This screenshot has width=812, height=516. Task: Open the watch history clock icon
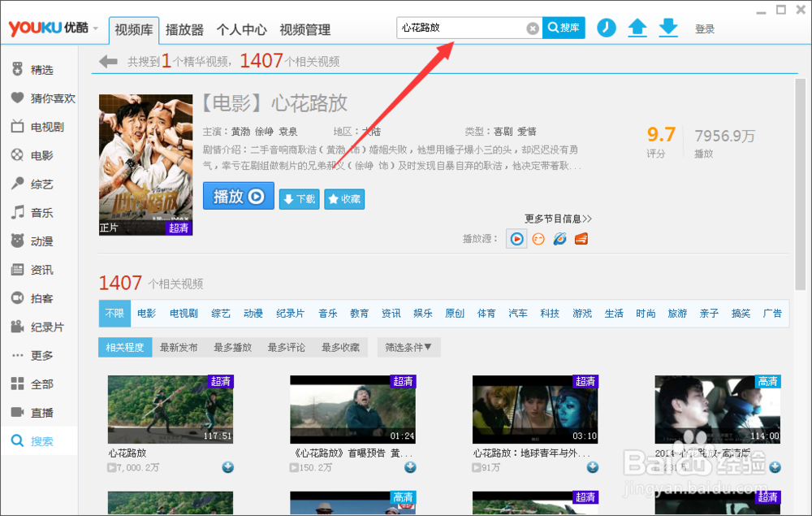[606, 28]
